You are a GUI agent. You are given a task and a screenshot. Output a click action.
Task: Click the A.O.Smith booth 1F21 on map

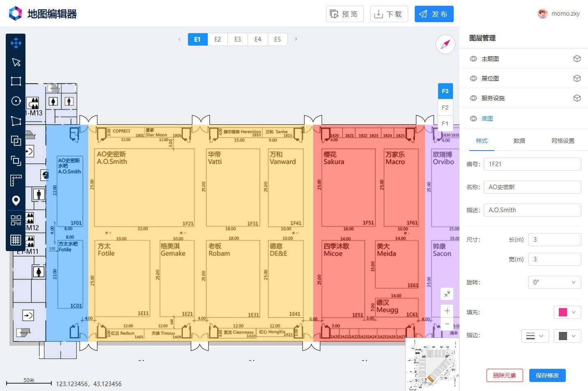click(145, 187)
